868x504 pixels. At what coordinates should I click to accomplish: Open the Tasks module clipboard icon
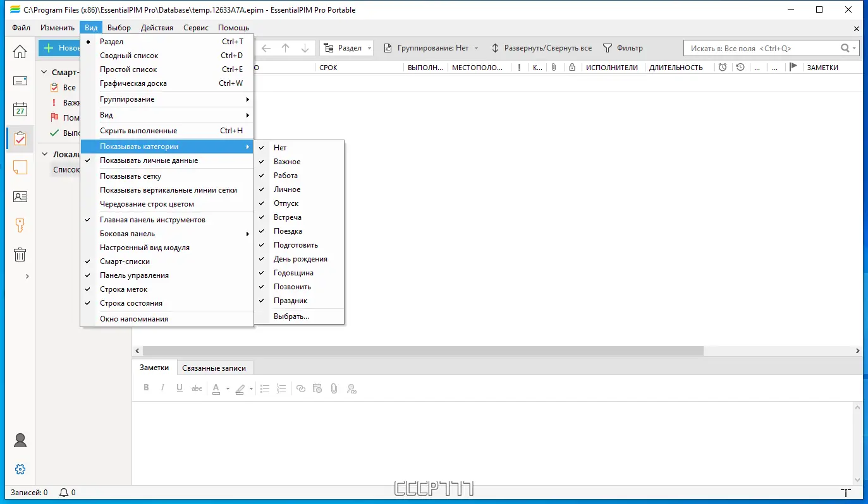coord(20,138)
